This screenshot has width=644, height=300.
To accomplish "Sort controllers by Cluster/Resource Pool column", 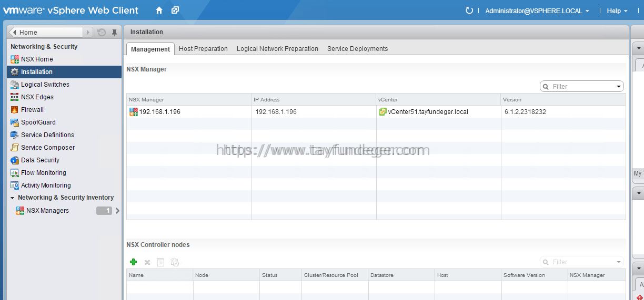I will (x=335, y=275).
